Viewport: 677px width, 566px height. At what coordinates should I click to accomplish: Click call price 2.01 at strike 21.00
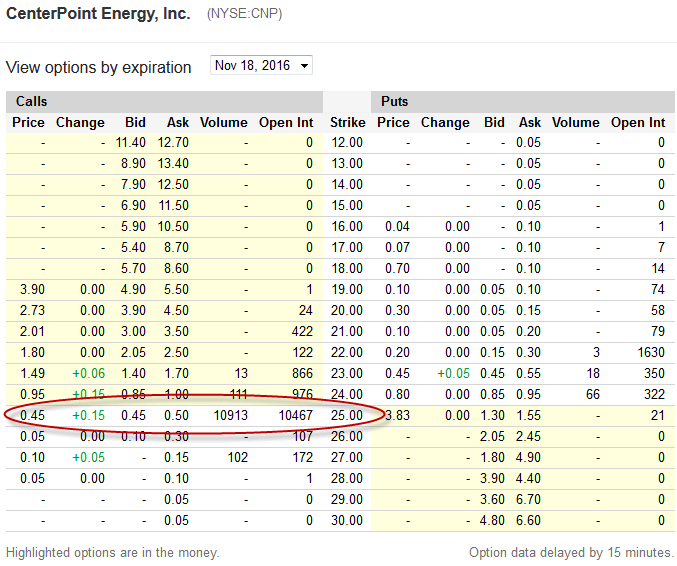click(x=32, y=332)
